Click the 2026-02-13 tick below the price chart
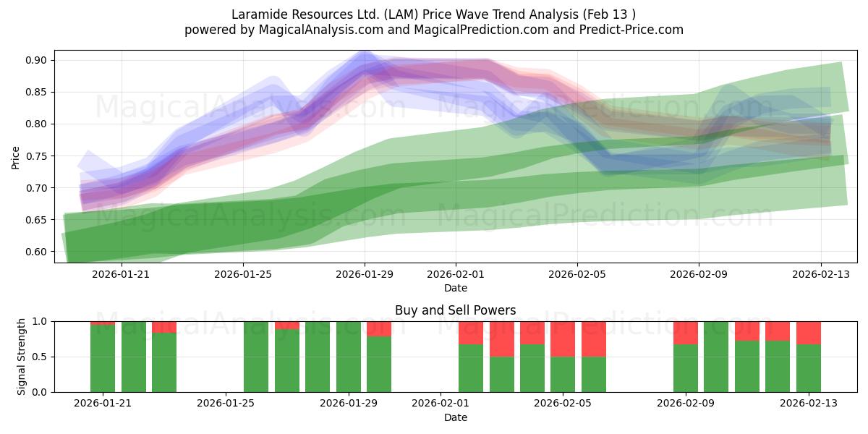 (x=820, y=274)
